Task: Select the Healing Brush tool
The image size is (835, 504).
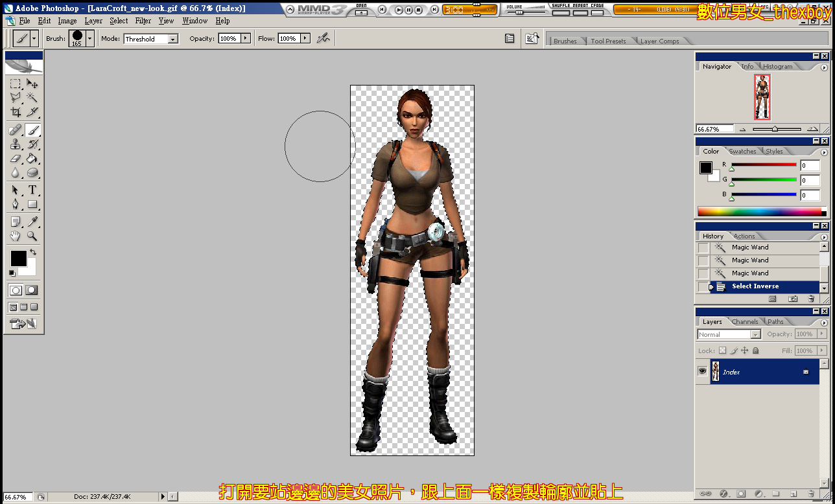Action: [15, 130]
